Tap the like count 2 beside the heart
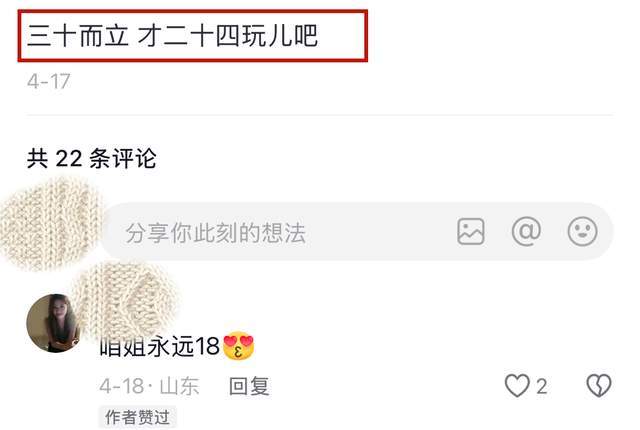 [542, 386]
